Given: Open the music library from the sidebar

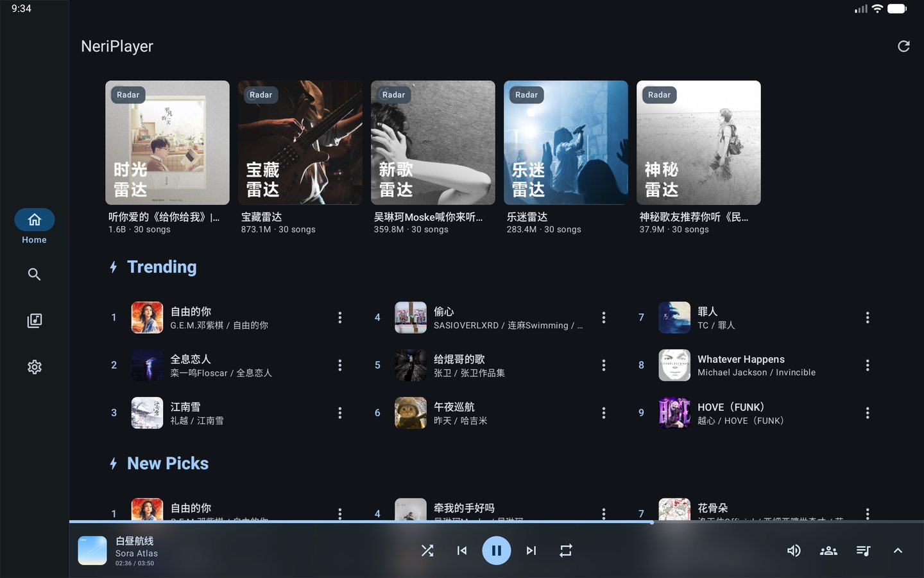Looking at the screenshot, I should point(35,320).
